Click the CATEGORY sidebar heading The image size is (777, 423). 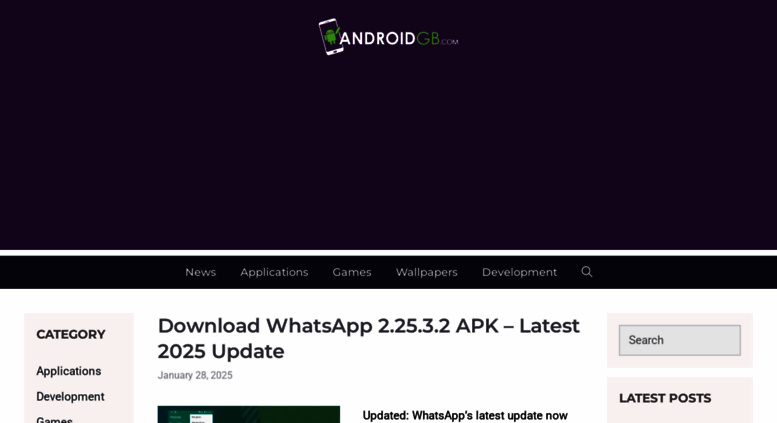click(71, 334)
